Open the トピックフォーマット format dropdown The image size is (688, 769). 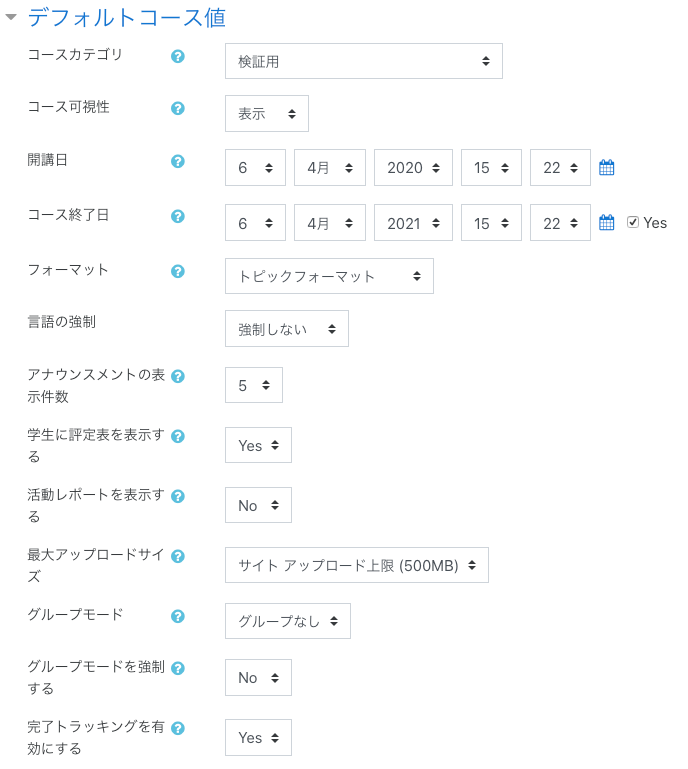(x=329, y=276)
